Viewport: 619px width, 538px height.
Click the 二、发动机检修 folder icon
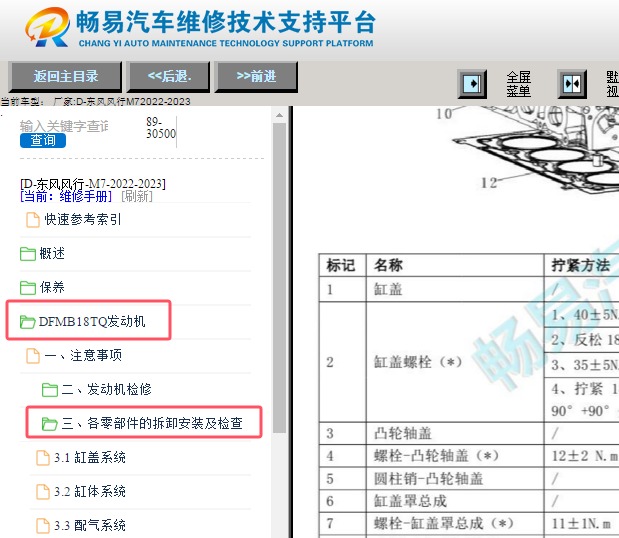[50, 390]
